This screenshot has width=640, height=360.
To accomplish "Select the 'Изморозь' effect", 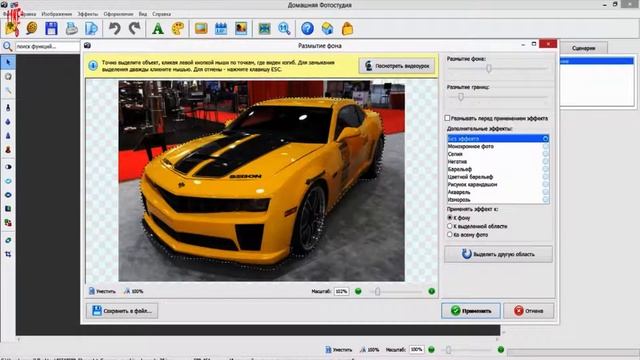I will (x=498, y=200).
